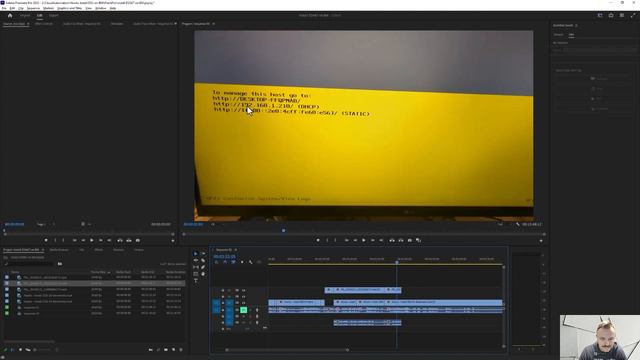Create a new item in the Project panel
Viewport: 640px width, 360px height.
[x=173, y=350]
